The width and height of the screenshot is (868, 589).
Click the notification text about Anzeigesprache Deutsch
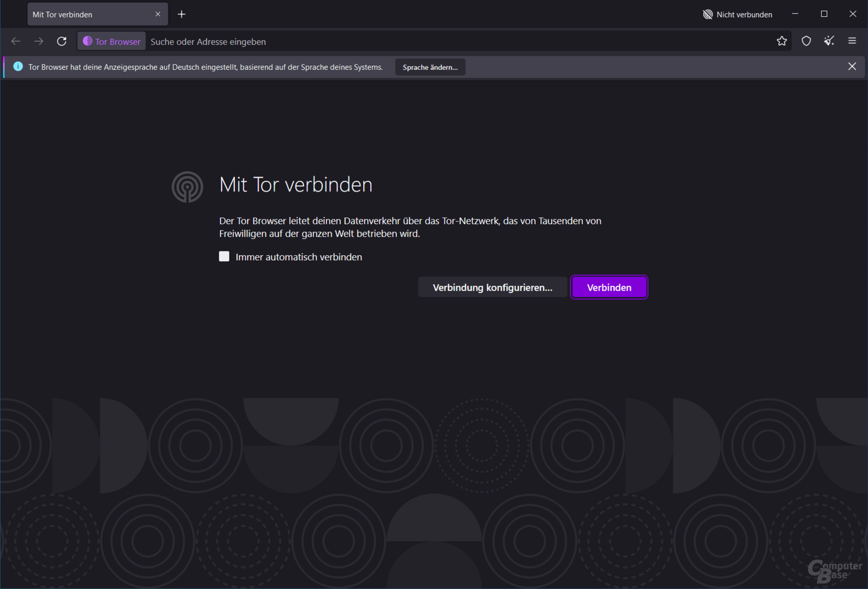coord(206,67)
